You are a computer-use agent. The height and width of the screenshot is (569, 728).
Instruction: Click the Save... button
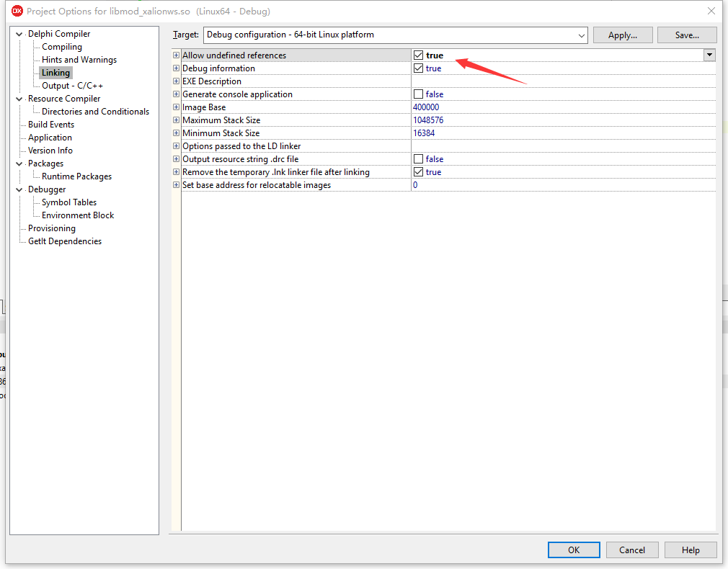687,35
